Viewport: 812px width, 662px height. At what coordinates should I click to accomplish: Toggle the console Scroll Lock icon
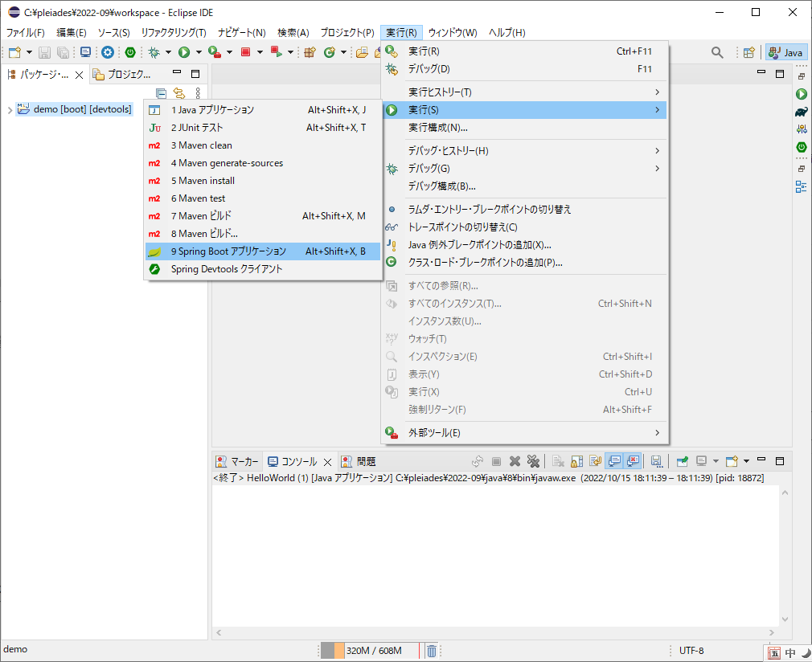[577, 461]
